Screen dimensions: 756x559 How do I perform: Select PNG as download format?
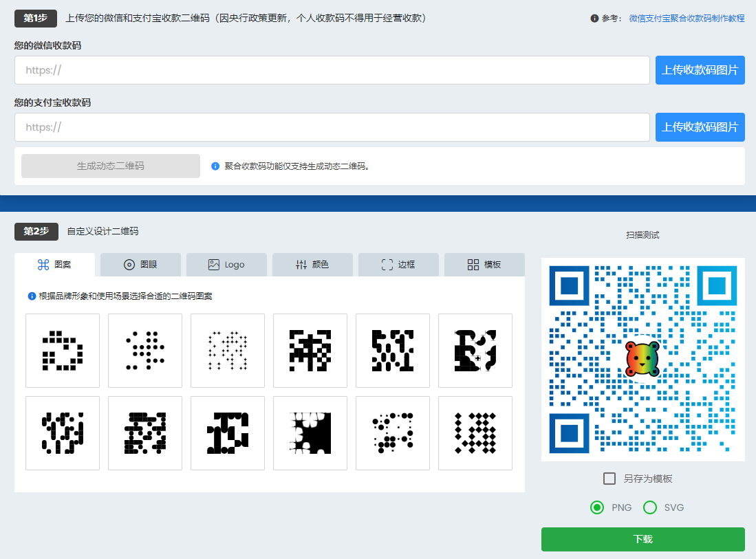[x=597, y=507]
